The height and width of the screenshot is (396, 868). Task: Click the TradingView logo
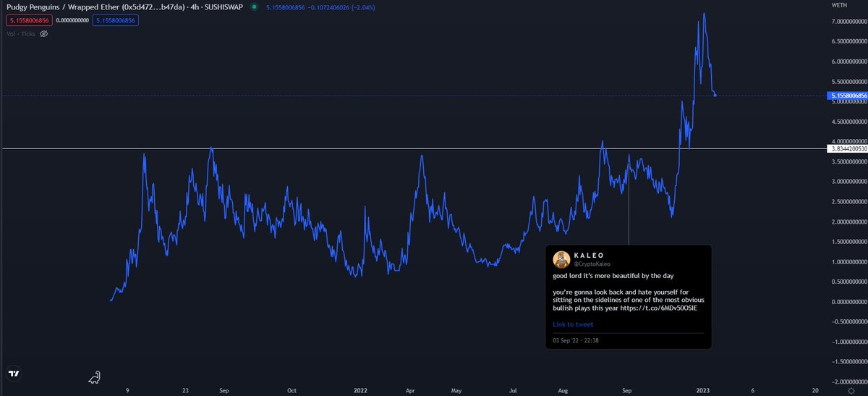13,374
